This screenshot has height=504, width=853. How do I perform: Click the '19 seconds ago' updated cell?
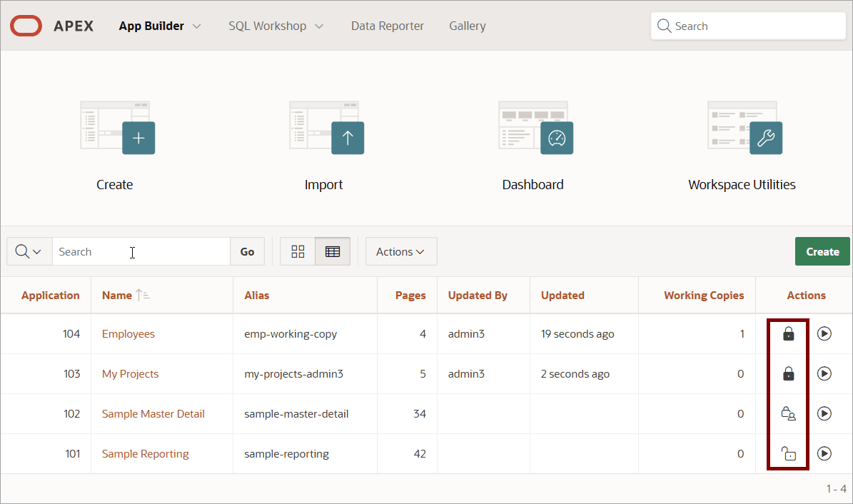(x=577, y=333)
